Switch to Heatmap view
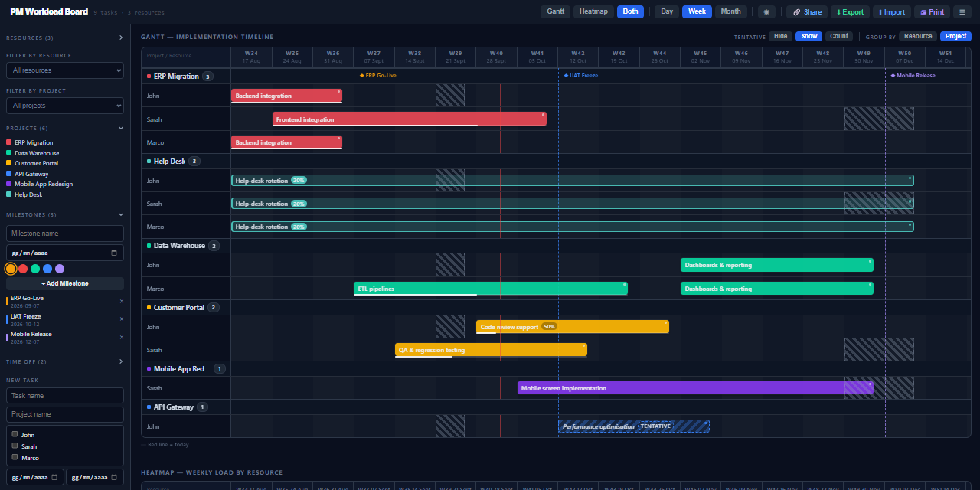The width and height of the screenshot is (980, 490). 593,11
